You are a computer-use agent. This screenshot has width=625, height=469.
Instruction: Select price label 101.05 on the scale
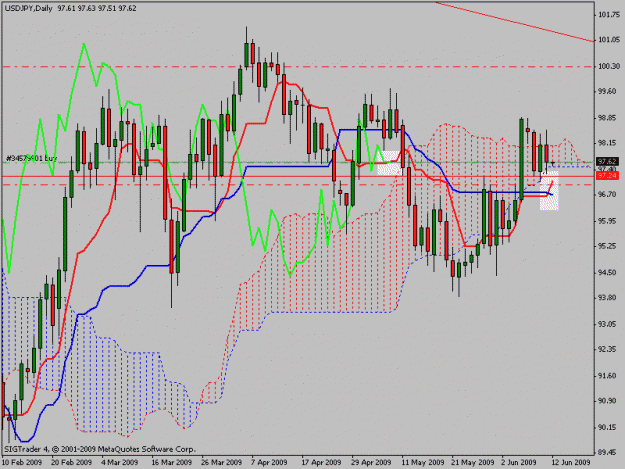click(x=609, y=40)
